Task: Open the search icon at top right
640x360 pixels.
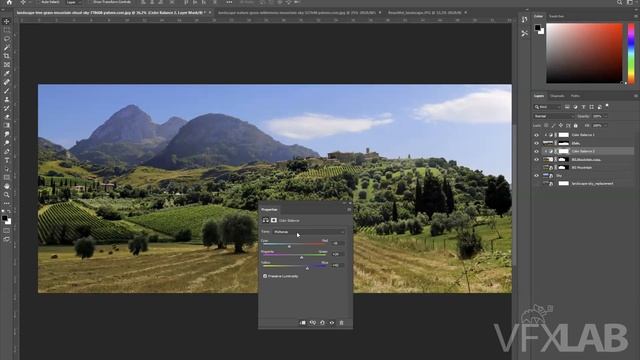Action: tap(620, 2)
